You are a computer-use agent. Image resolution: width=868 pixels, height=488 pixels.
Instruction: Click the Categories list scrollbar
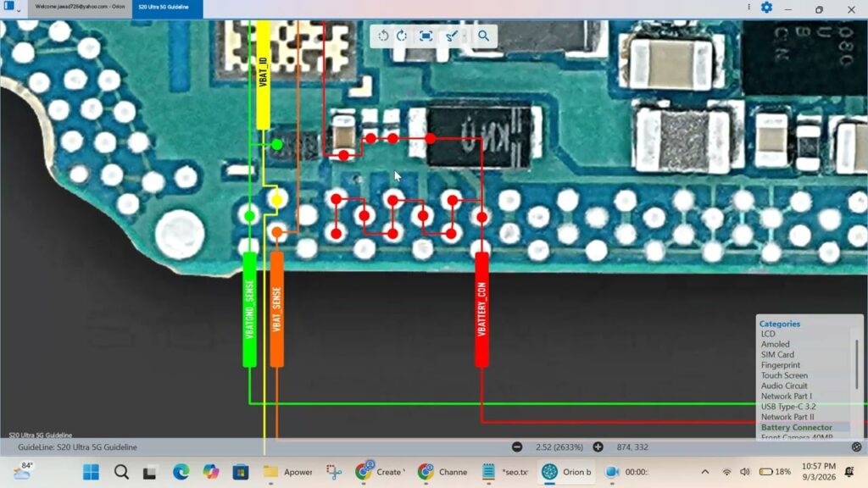point(857,365)
